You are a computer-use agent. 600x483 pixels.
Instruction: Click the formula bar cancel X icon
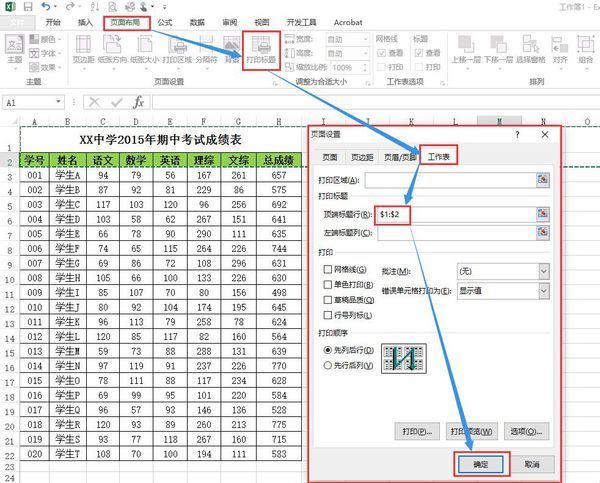coord(94,102)
